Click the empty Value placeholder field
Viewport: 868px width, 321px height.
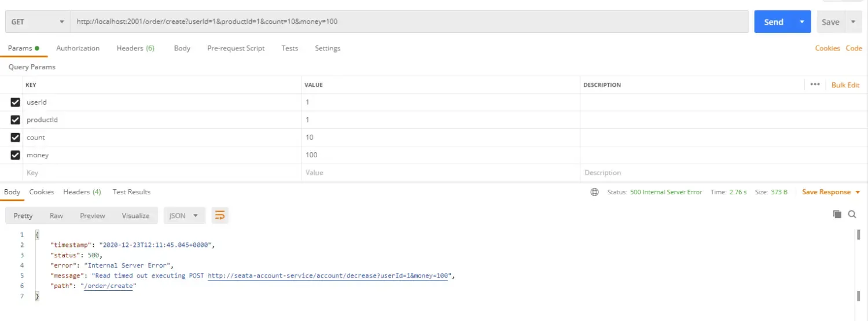pyautogui.click(x=441, y=173)
